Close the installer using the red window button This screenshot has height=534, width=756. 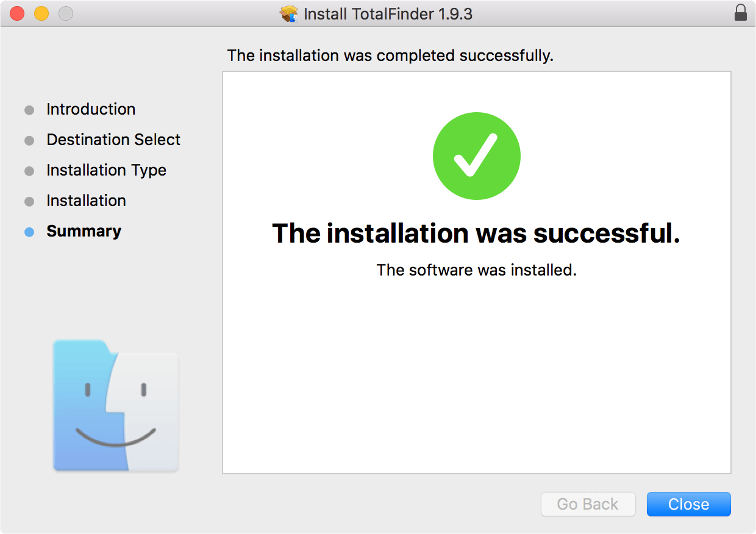(x=17, y=13)
